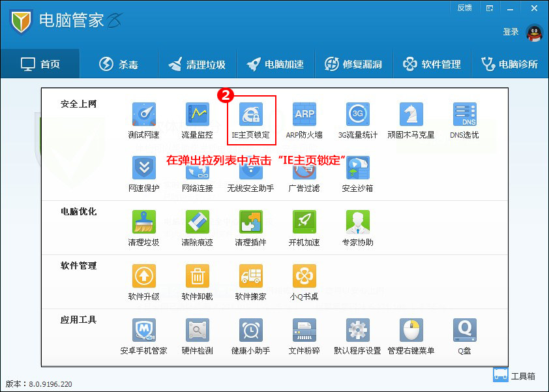
Task: Launch 清理插件 plugin cleaner
Action: pyautogui.click(x=251, y=228)
